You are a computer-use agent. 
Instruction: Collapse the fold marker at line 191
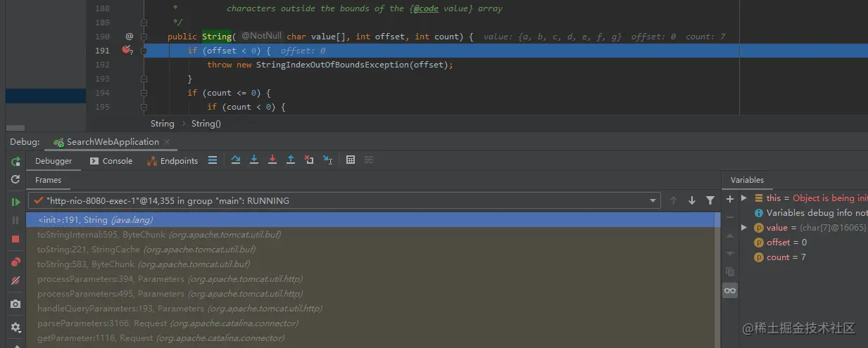tap(144, 51)
